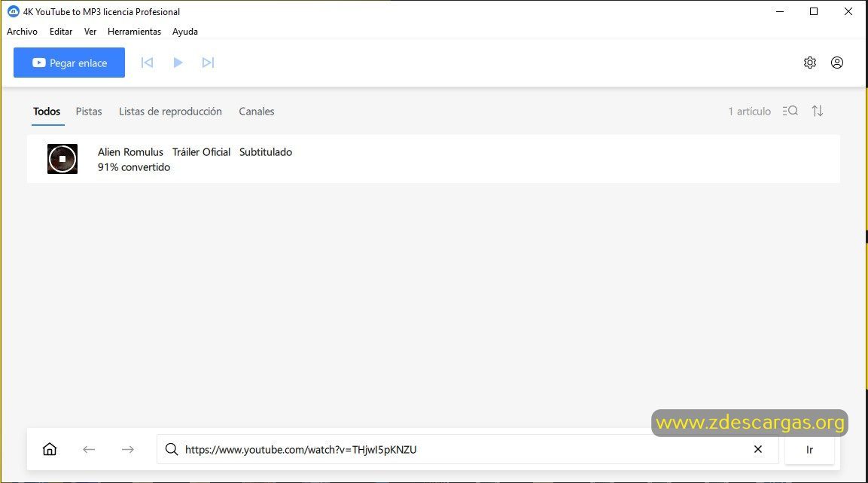Click the Pegar enlace button
This screenshot has width=868, height=483.
(x=69, y=63)
